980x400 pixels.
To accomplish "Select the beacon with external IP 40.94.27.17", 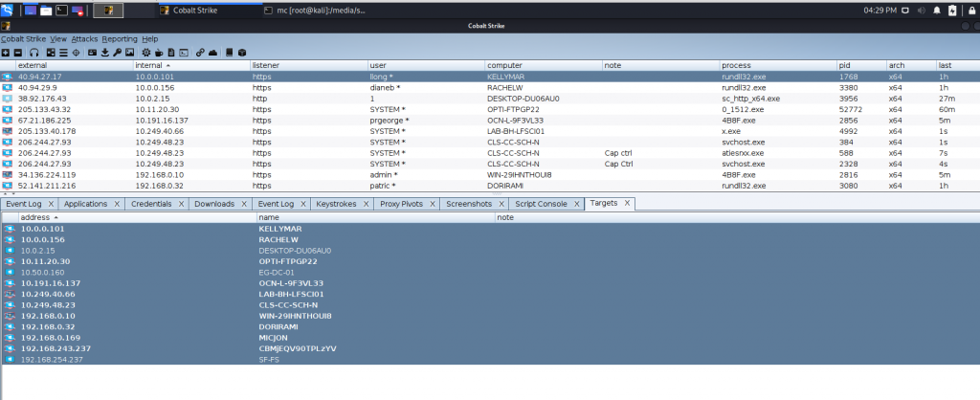I will 490,77.
